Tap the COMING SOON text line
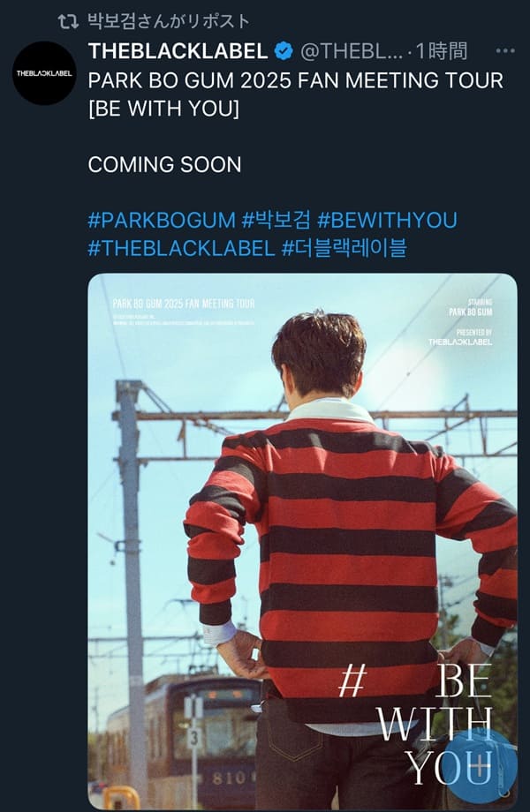Viewport: 530px width, 812px height. [x=165, y=165]
